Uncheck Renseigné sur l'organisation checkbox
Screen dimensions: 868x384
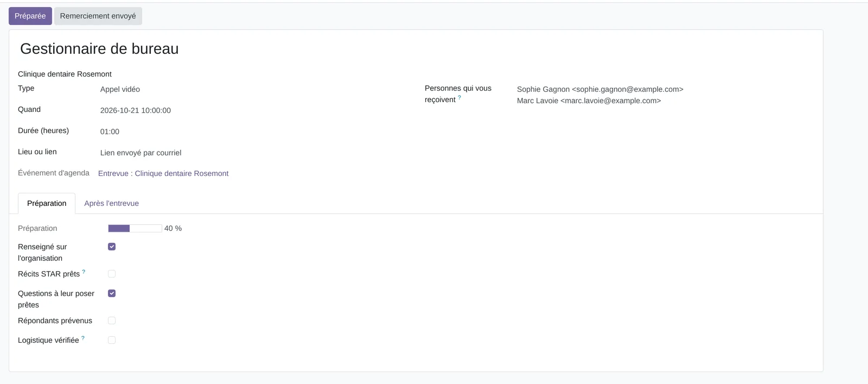112,247
